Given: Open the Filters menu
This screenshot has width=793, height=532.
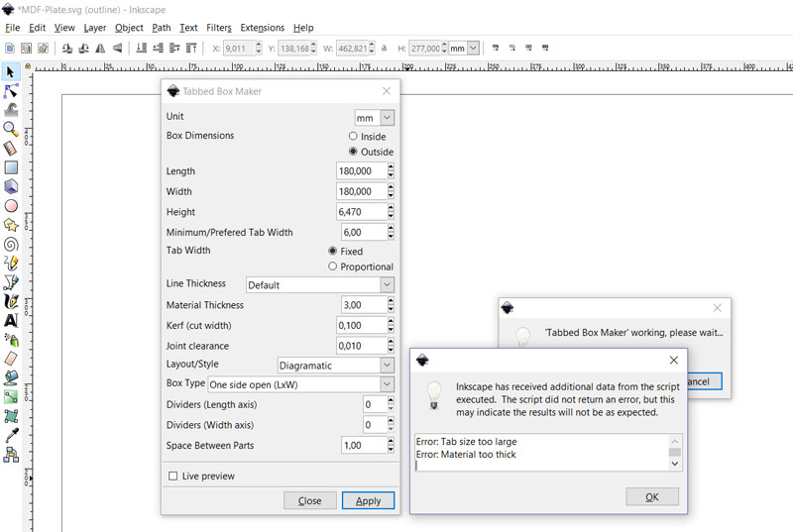Looking at the screenshot, I should point(218,28).
